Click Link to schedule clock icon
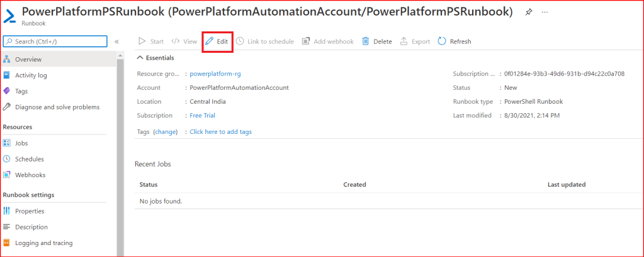Image resolution: width=644 pixels, height=257 pixels. click(x=264, y=41)
